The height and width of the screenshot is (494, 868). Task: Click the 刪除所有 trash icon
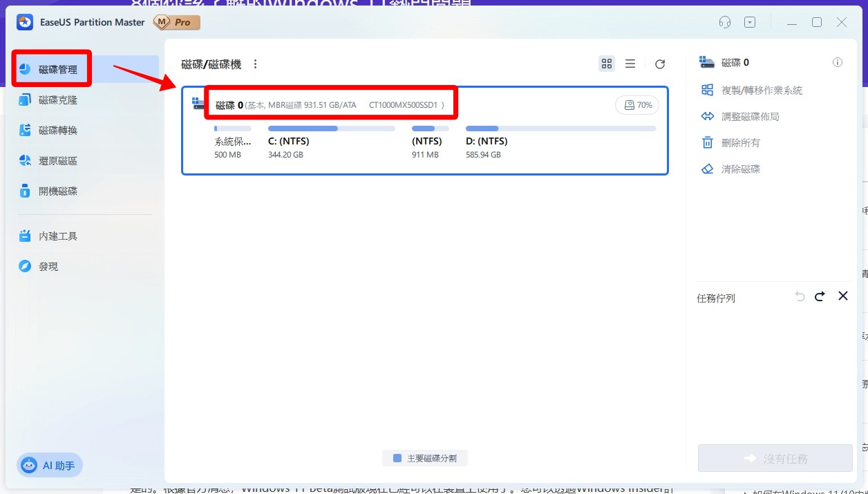[708, 143]
